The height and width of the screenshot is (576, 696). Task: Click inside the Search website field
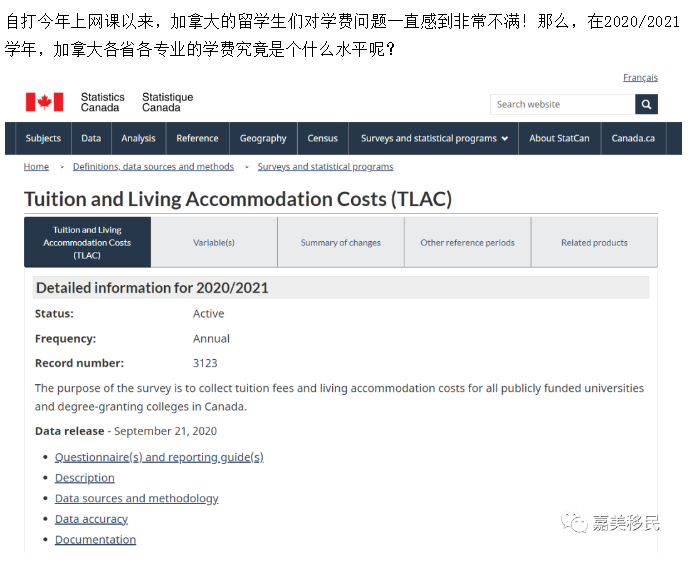pyautogui.click(x=562, y=104)
